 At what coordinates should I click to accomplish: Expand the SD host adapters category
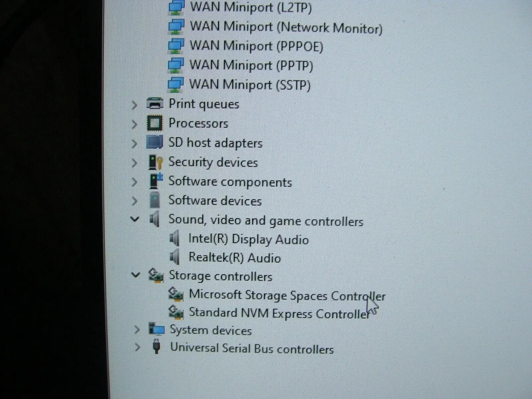134,144
